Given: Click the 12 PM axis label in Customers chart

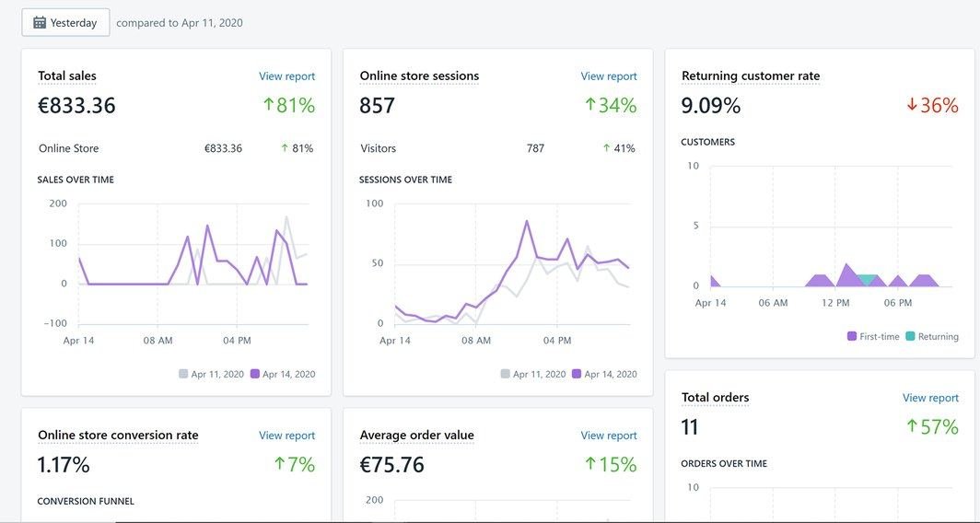Looking at the screenshot, I should click(835, 303).
